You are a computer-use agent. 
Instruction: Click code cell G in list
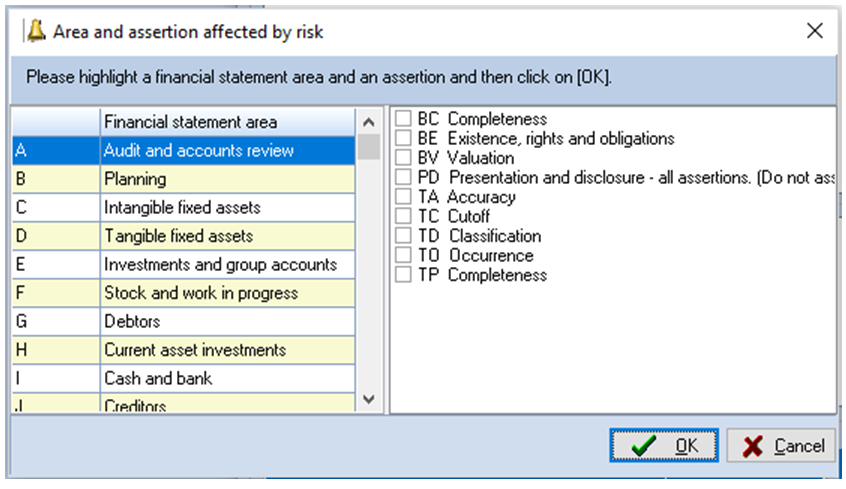pyautogui.click(x=56, y=322)
